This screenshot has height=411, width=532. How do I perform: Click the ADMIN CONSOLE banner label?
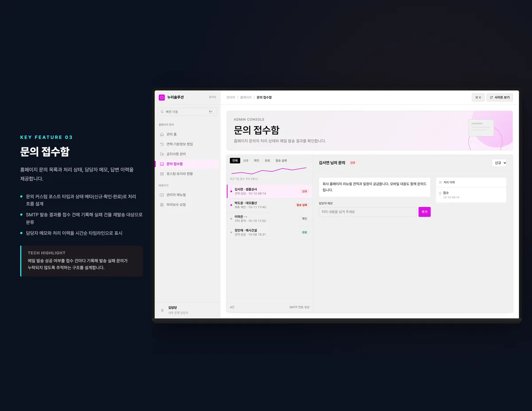point(249,119)
